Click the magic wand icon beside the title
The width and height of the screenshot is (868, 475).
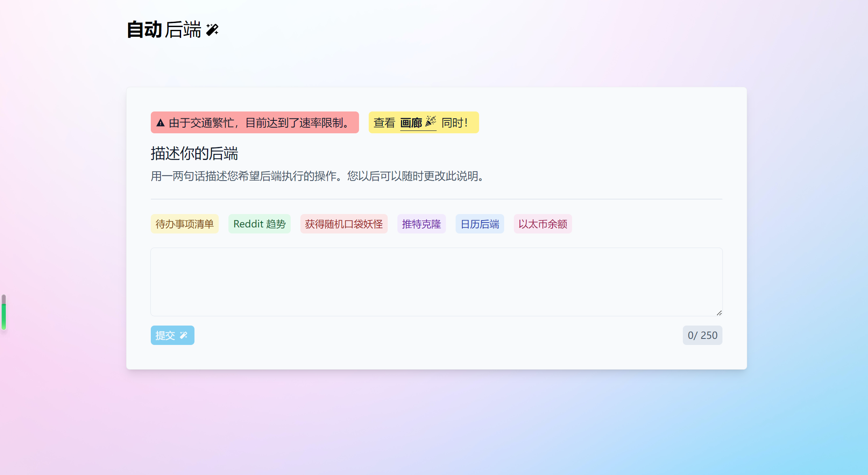(x=212, y=29)
